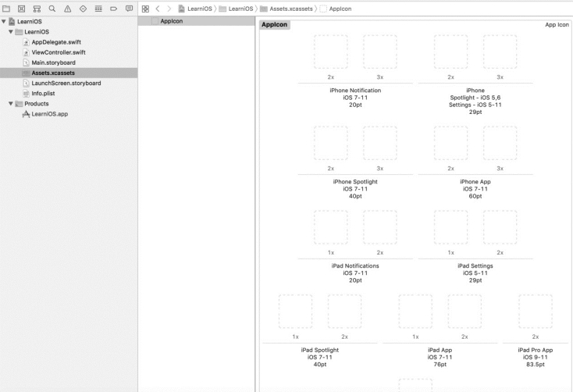
Task: Select iPad Notifications 1x icon well
Action: pyautogui.click(x=331, y=227)
